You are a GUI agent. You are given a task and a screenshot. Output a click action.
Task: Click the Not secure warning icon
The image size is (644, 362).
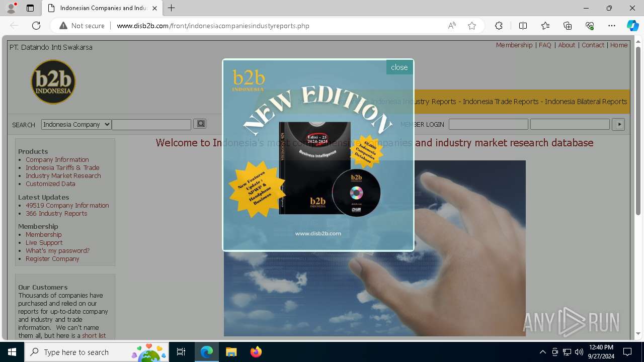pos(63,26)
